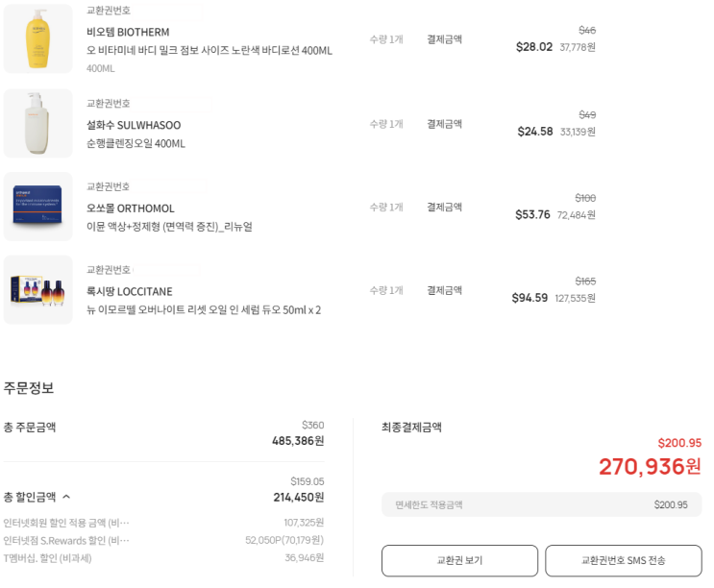
Task: Click the 총 할인금액 label
Action: tap(30, 497)
